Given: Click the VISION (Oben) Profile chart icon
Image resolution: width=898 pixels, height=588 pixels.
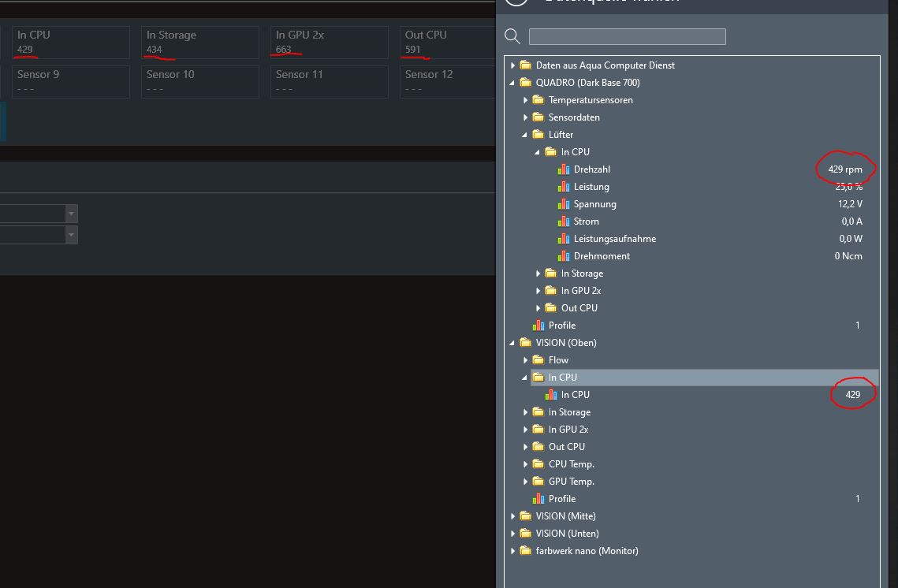Looking at the screenshot, I should 538,499.
